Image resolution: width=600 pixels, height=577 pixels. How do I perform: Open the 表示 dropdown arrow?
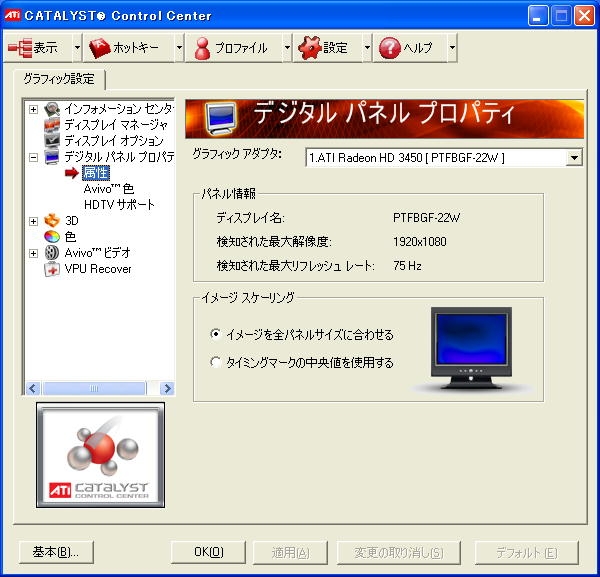77,48
